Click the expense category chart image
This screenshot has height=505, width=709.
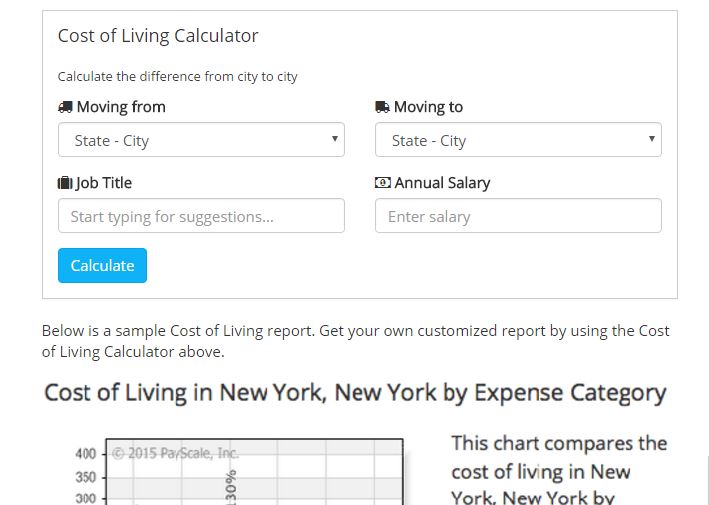point(250,472)
